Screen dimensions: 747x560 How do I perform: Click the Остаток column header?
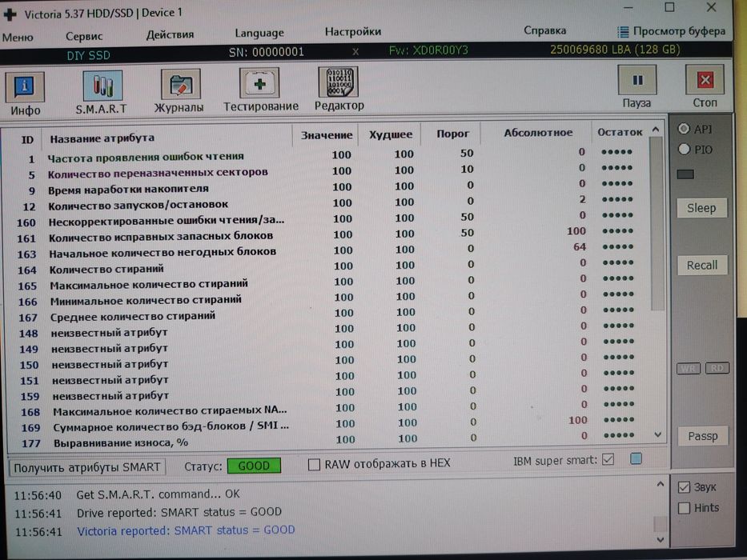tap(620, 132)
